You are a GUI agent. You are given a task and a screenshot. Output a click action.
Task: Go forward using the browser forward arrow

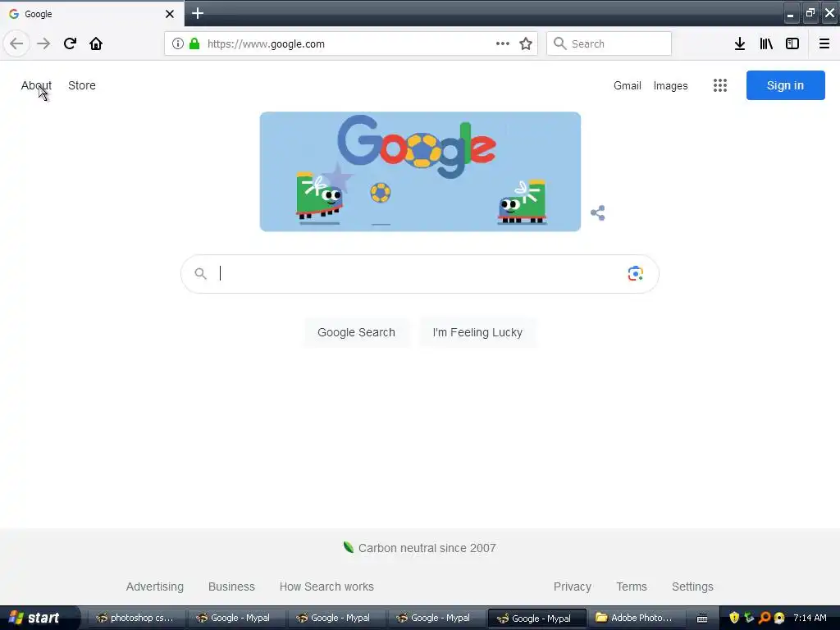pyautogui.click(x=43, y=43)
